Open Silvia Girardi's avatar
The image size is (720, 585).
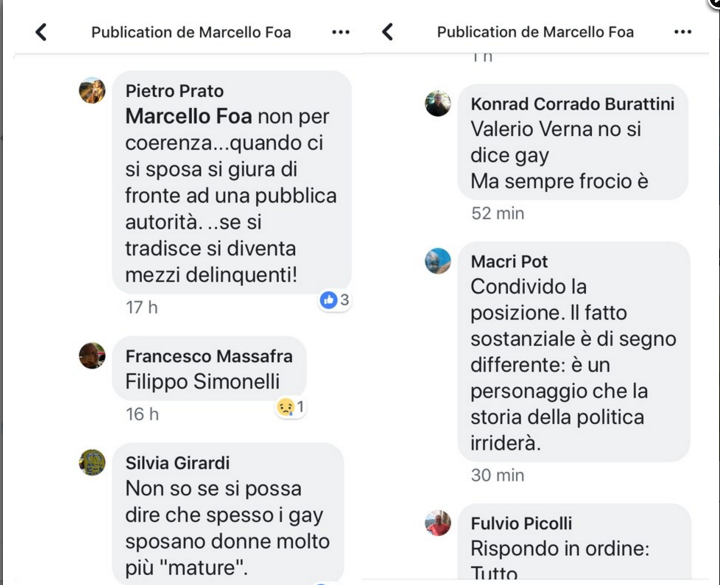(92, 462)
